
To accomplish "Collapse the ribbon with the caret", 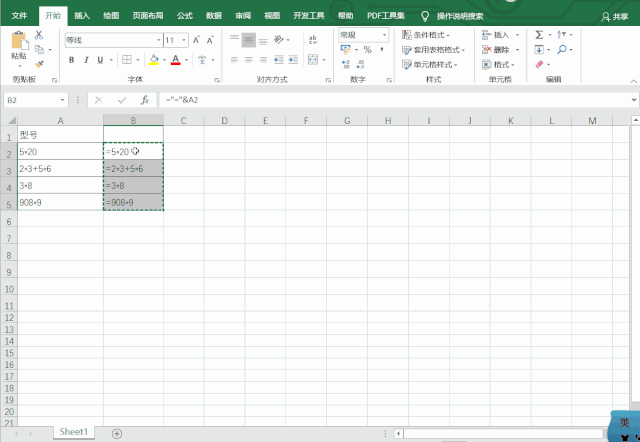I will pyautogui.click(x=633, y=82).
